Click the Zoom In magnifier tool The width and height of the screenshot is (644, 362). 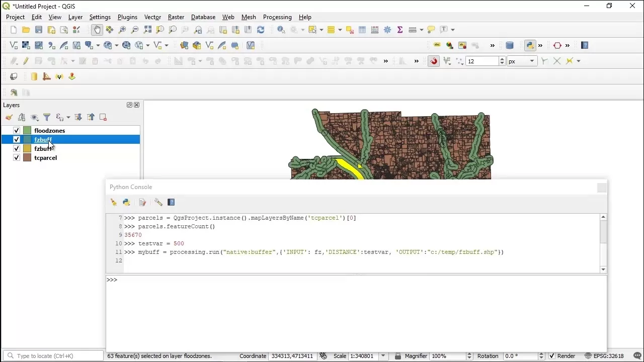click(122, 30)
